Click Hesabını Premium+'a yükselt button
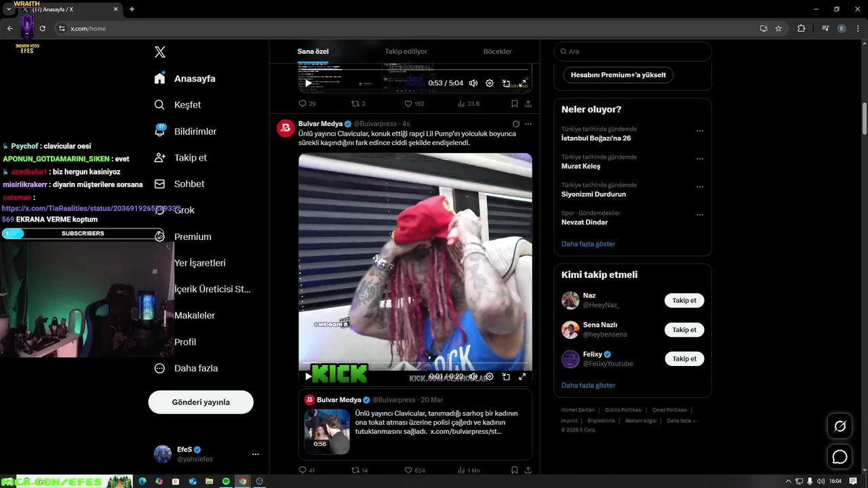 618,75
